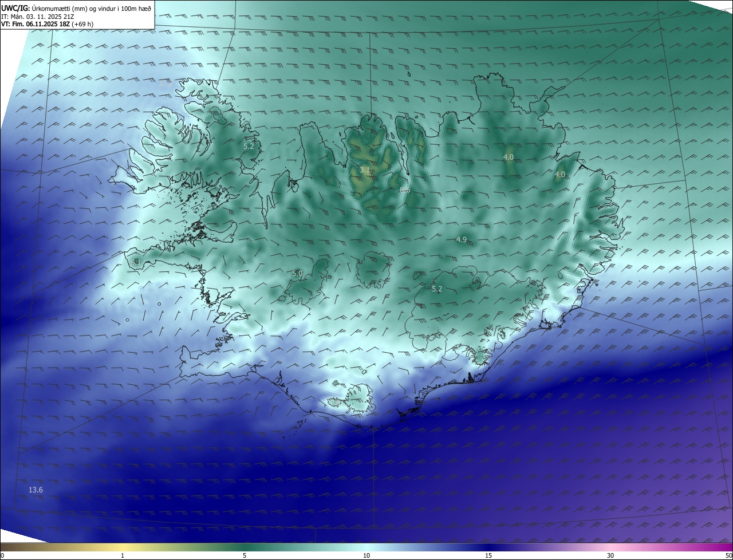Click the 5.2 label on the Westfjords
Viewport: 733px width, 560px height.
(x=249, y=146)
